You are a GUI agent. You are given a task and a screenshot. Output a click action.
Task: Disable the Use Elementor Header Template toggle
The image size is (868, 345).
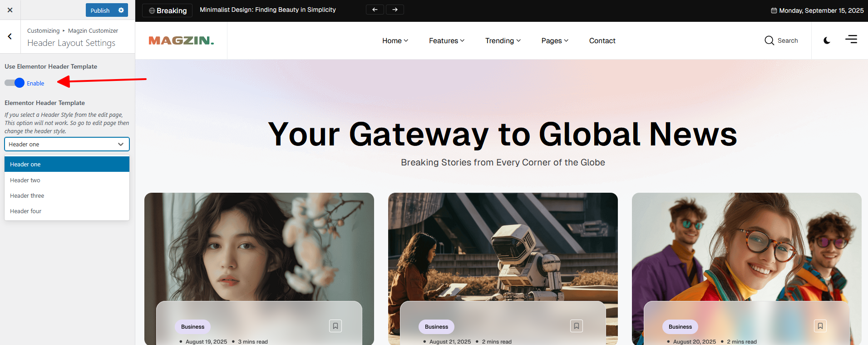[15, 83]
